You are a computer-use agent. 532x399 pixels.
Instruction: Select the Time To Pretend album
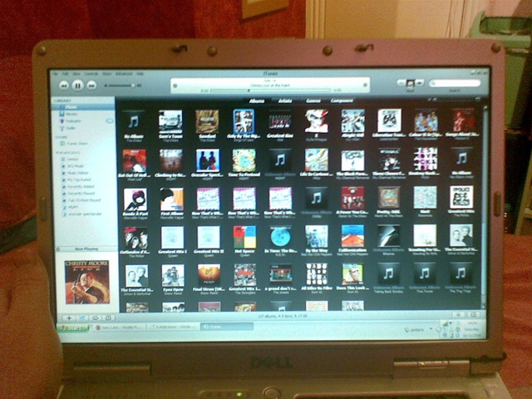(244, 160)
